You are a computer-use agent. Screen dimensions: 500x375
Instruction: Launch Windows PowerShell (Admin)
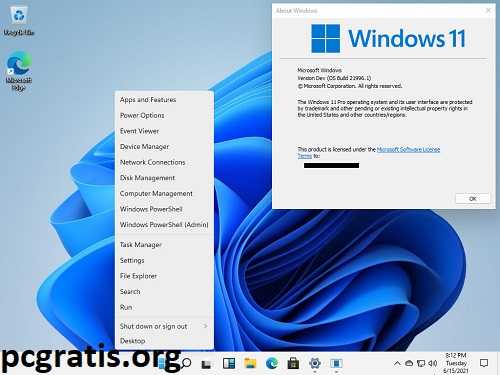click(165, 225)
